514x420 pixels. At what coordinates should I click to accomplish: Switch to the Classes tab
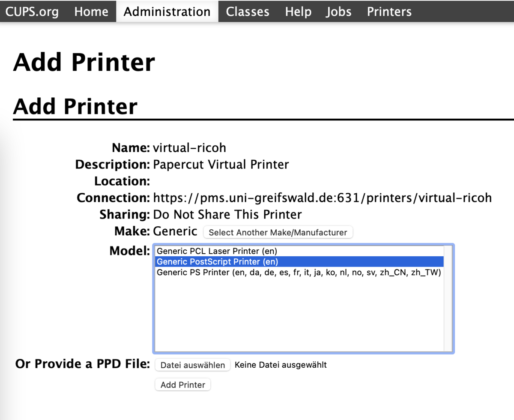(x=248, y=12)
